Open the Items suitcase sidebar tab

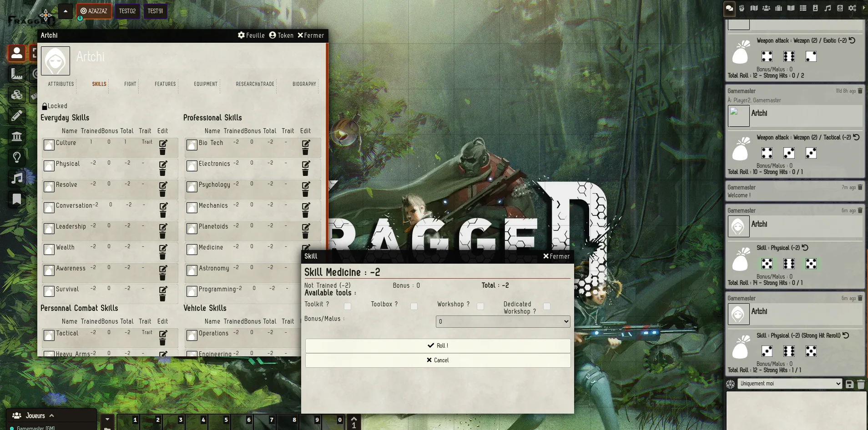point(778,8)
